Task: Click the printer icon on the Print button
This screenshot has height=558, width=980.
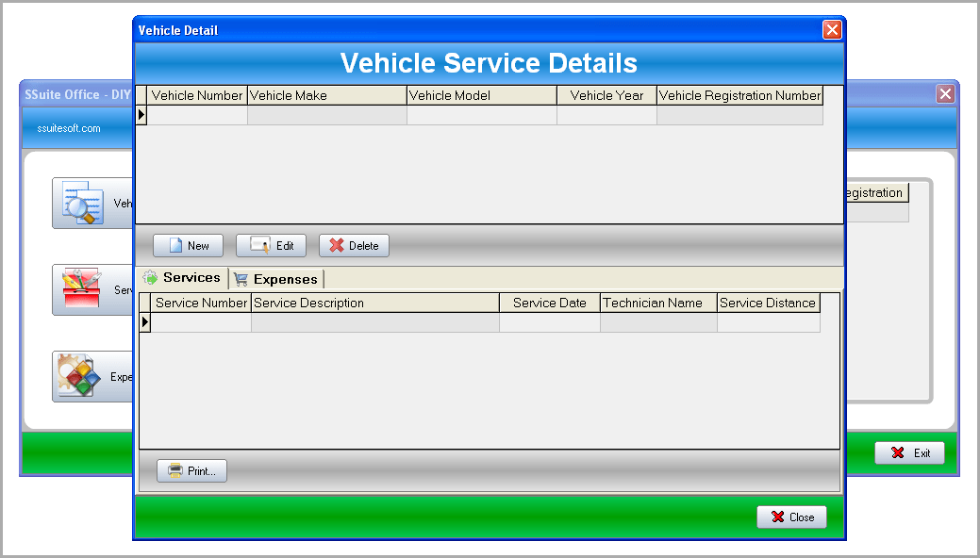Action: [x=174, y=470]
